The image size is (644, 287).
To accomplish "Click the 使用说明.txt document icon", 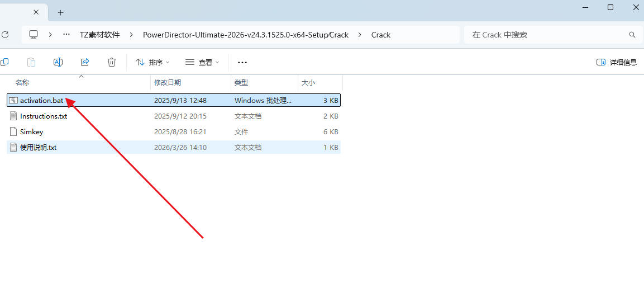I will tap(13, 147).
